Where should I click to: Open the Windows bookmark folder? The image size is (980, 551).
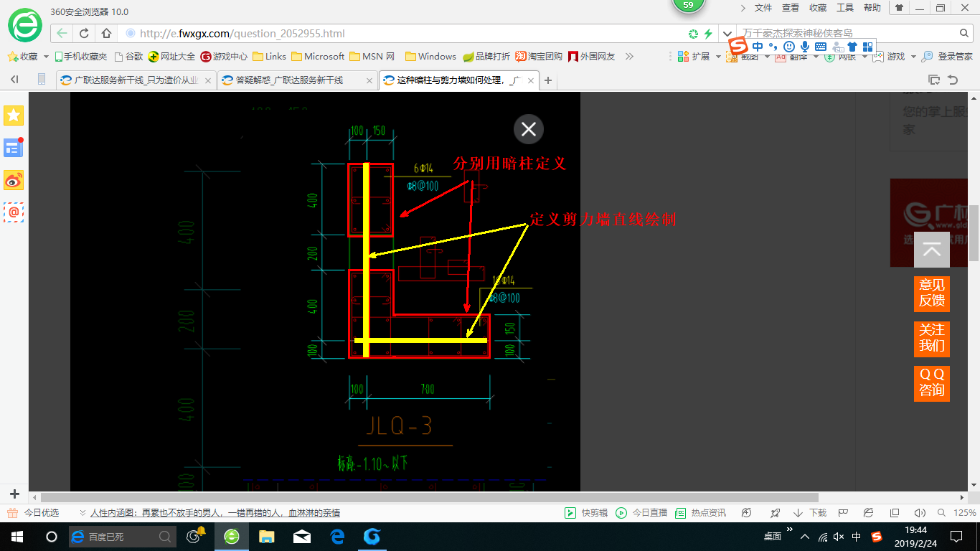[430, 56]
